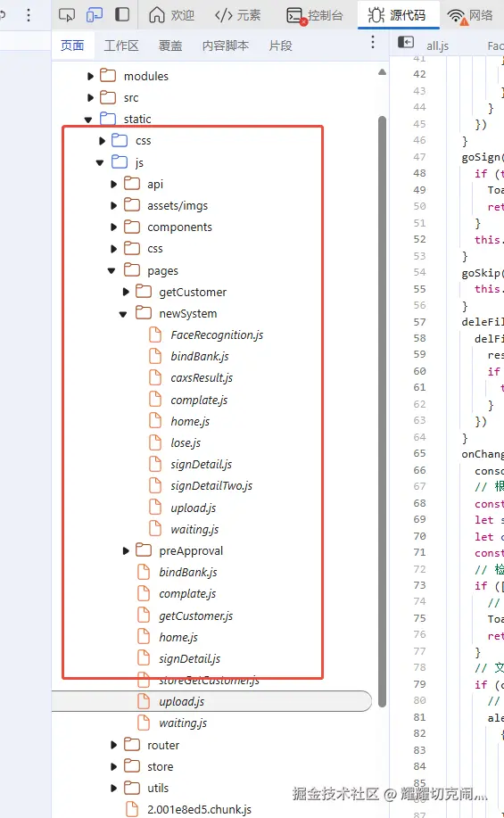Open signDetailTwo.js file
504x818 pixels.
211,485
